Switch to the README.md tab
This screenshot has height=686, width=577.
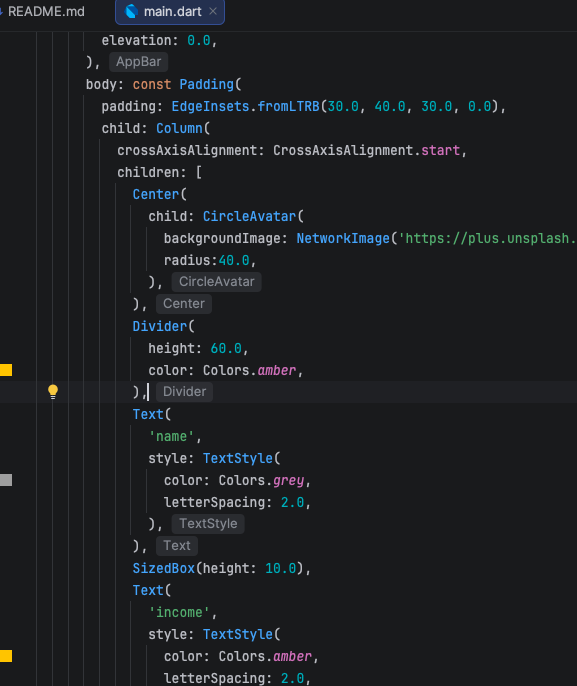(46, 11)
